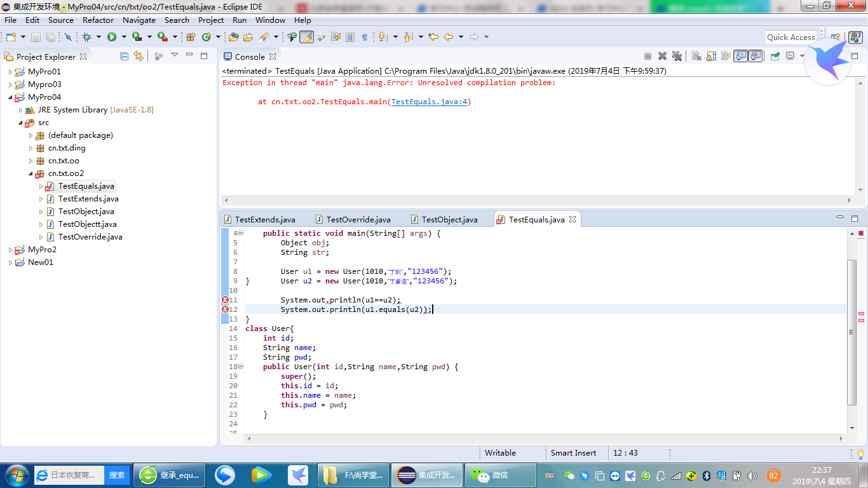Toggle Block Selection Mode icon
Screen dimensions: 868x488
coord(350,37)
